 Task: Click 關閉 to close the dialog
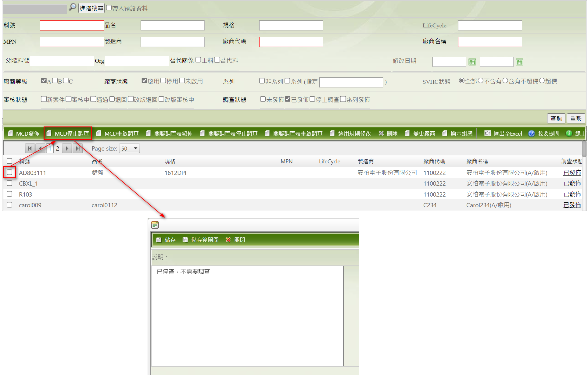click(x=235, y=240)
